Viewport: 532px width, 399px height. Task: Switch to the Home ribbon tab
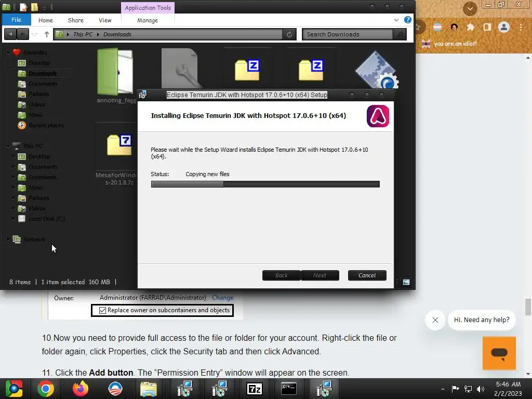[x=46, y=20]
